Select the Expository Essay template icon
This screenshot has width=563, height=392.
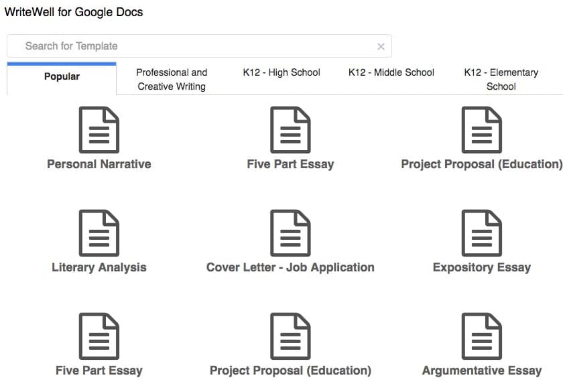(480, 232)
